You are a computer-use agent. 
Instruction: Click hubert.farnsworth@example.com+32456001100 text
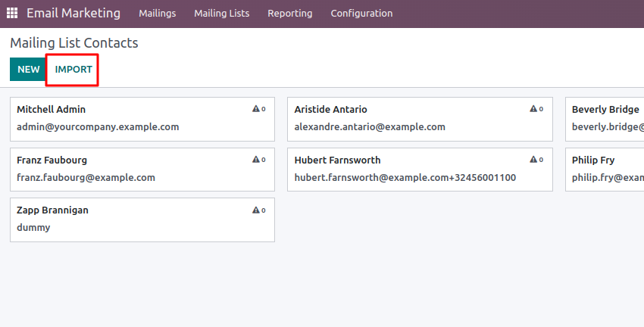click(405, 178)
